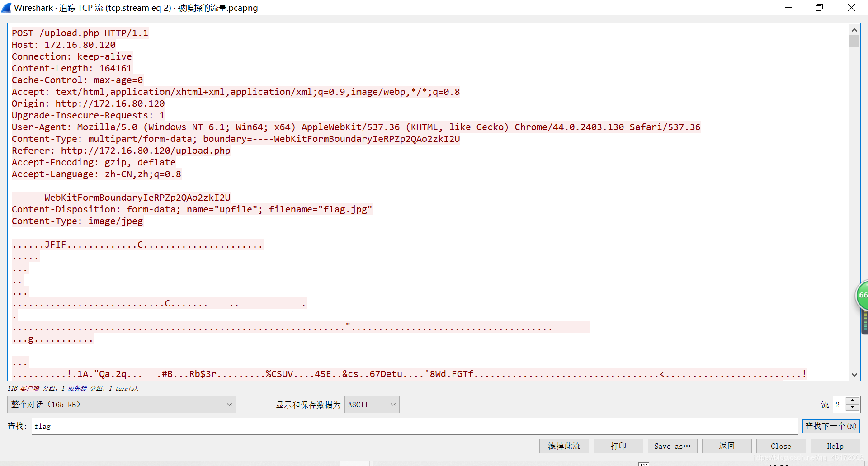Click the Upgrade-Insecure-Requests: 1 line
Viewport: 868px width, 466px height.
pos(88,115)
